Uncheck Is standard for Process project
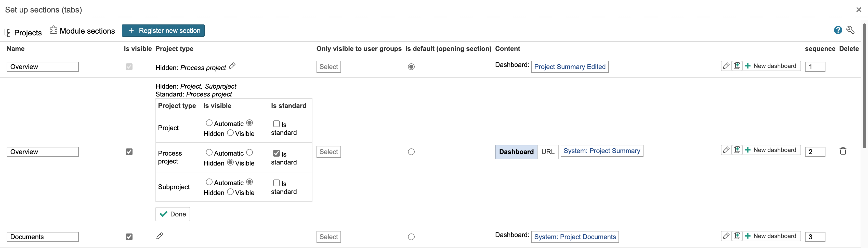 click(276, 154)
